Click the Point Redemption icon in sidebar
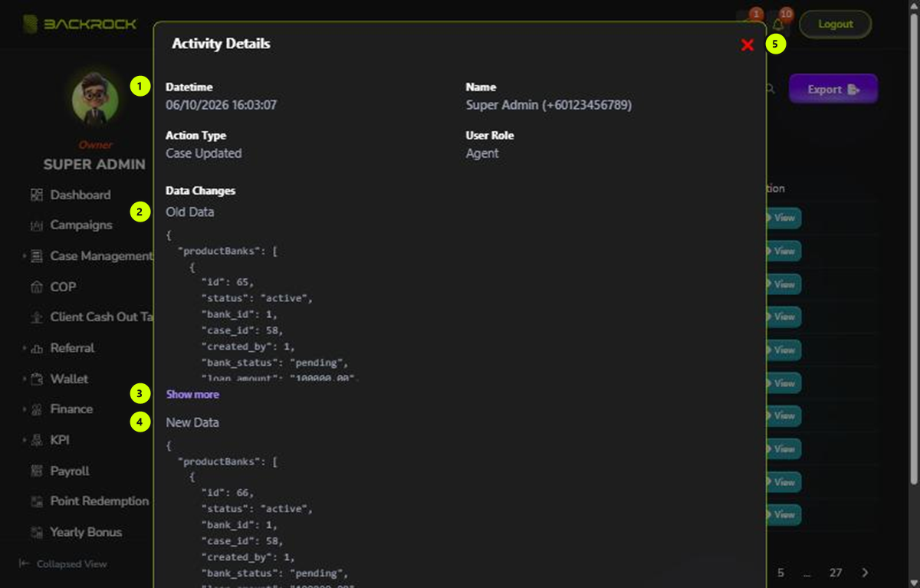 click(x=37, y=501)
